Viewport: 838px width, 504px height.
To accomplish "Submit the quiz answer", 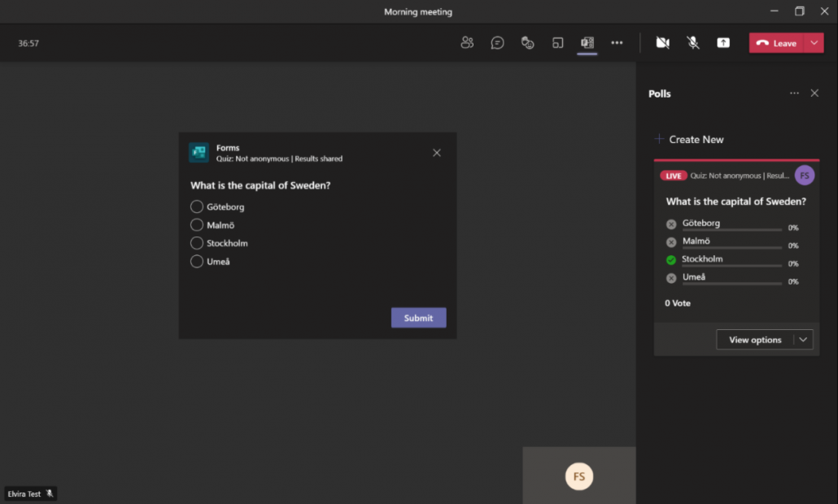I will pos(418,318).
